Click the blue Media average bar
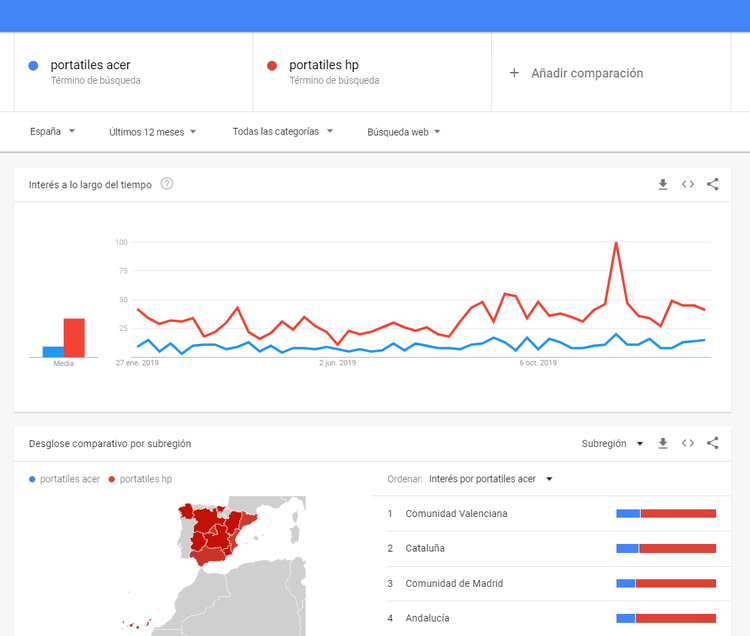This screenshot has width=750, height=636. pyautogui.click(x=53, y=351)
